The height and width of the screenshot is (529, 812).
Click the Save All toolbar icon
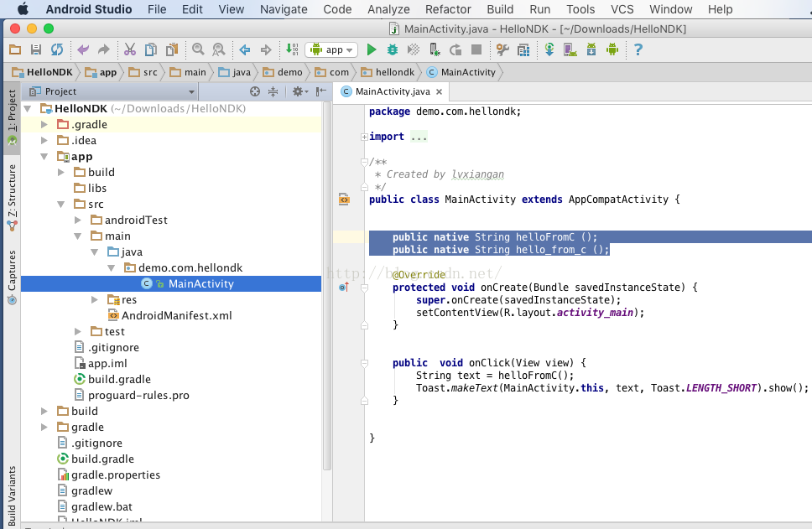tap(36, 49)
